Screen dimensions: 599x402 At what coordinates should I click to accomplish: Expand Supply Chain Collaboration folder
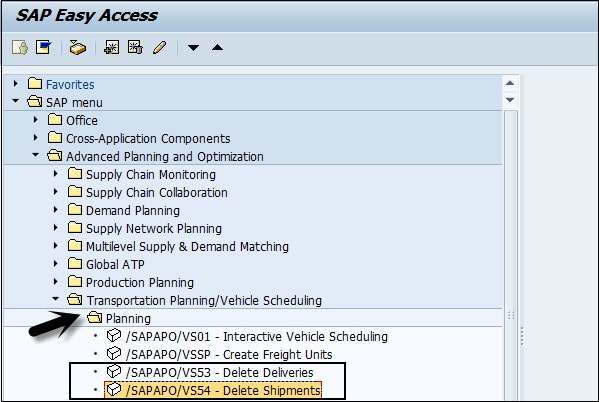(56, 191)
